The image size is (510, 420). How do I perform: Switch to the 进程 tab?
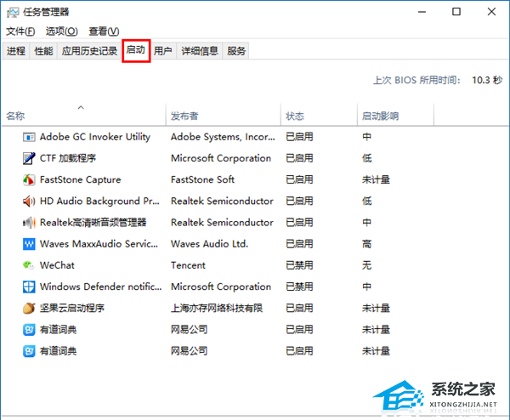(x=15, y=51)
